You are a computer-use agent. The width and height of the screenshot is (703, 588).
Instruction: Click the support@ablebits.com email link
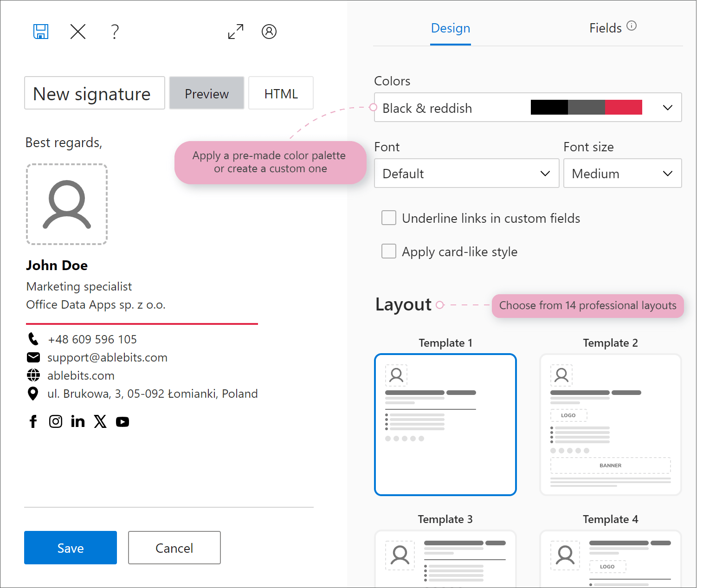pyautogui.click(x=107, y=357)
